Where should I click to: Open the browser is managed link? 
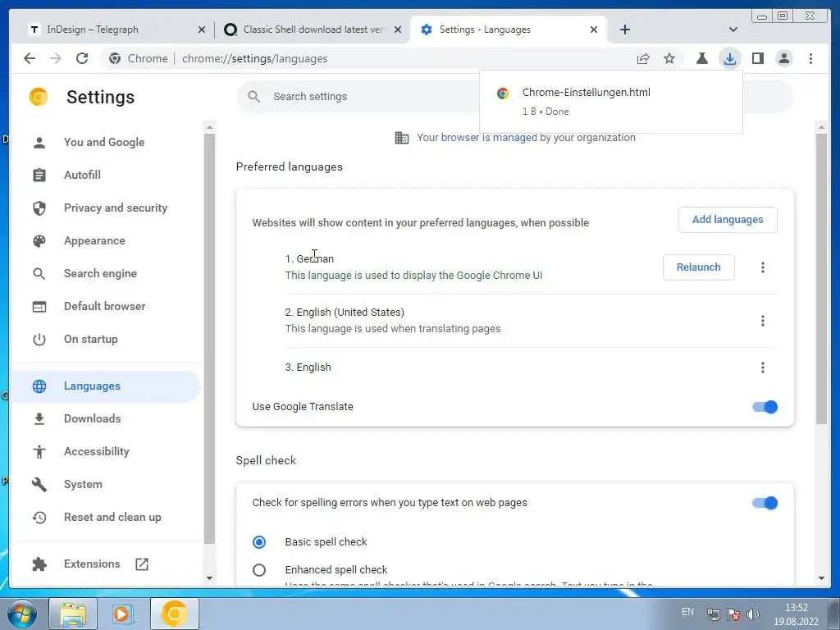tap(489, 138)
